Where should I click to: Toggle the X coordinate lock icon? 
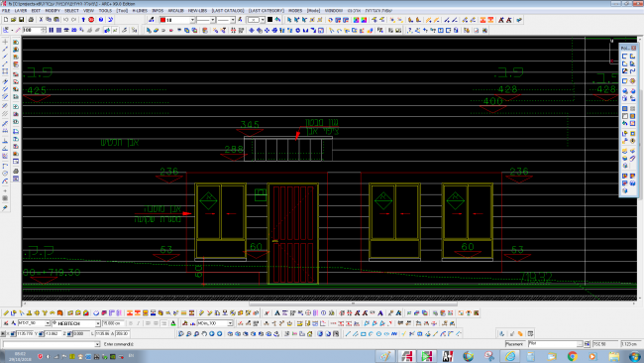tap(13, 334)
